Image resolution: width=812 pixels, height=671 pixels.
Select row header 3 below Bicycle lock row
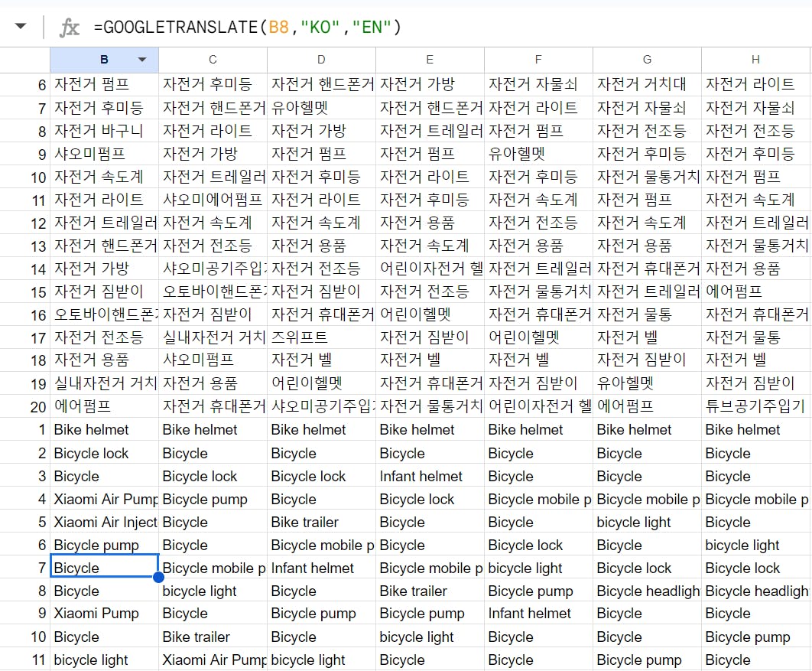click(x=25, y=476)
